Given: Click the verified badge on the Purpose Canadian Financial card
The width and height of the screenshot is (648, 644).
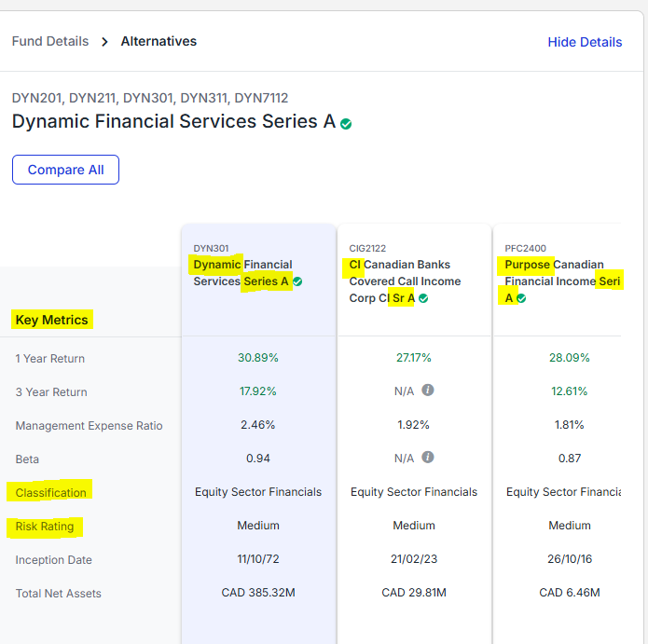Looking at the screenshot, I should coord(521,298).
